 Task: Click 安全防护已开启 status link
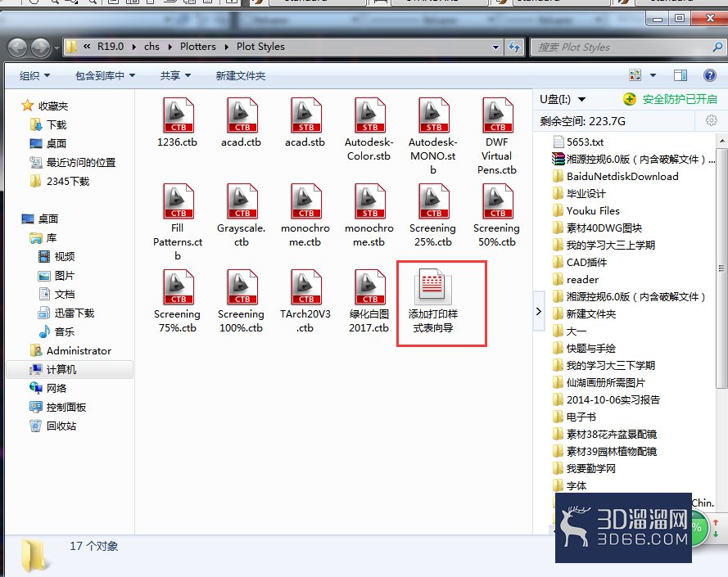coord(680,99)
